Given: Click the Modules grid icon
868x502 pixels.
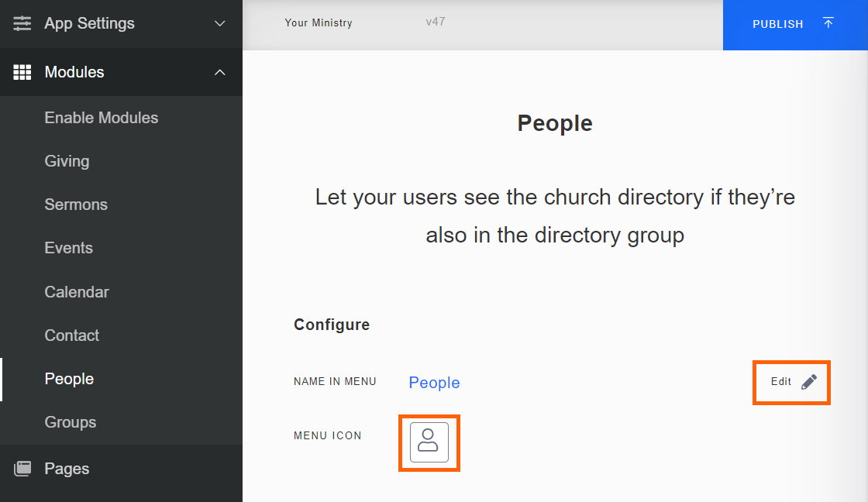Looking at the screenshot, I should [22, 72].
